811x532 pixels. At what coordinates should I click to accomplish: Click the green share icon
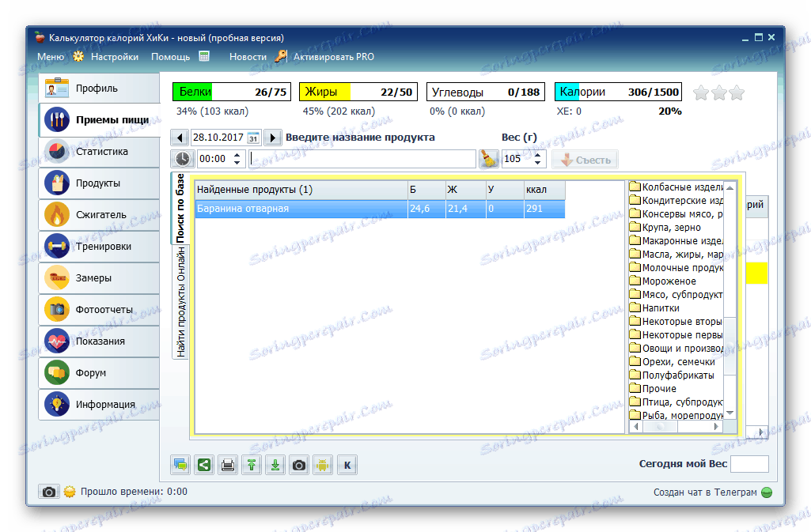pyautogui.click(x=204, y=465)
